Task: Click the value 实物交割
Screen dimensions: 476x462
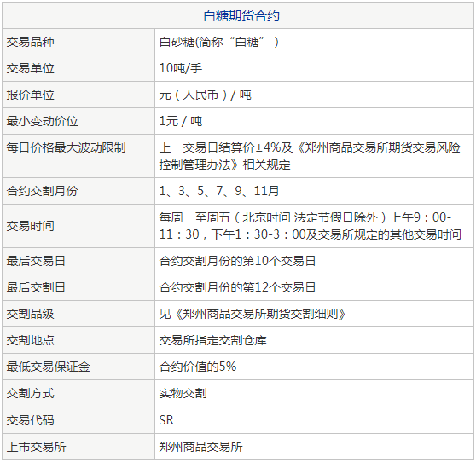Action: click(183, 393)
